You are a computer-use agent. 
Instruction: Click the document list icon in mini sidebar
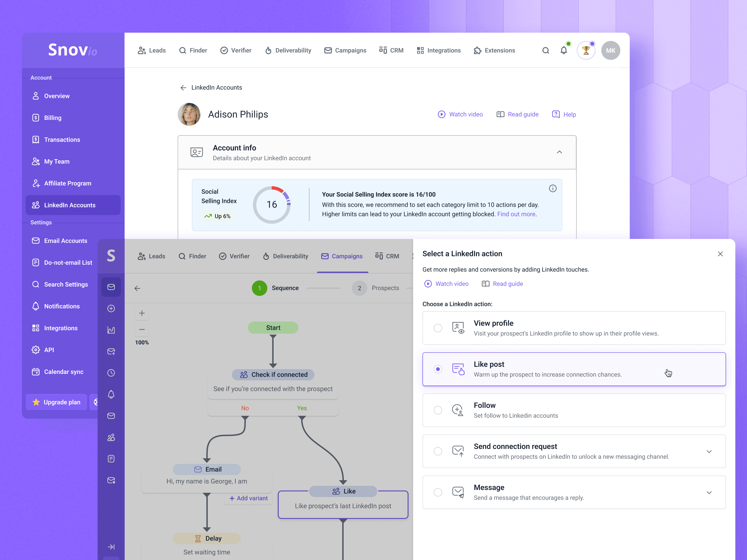(x=111, y=459)
